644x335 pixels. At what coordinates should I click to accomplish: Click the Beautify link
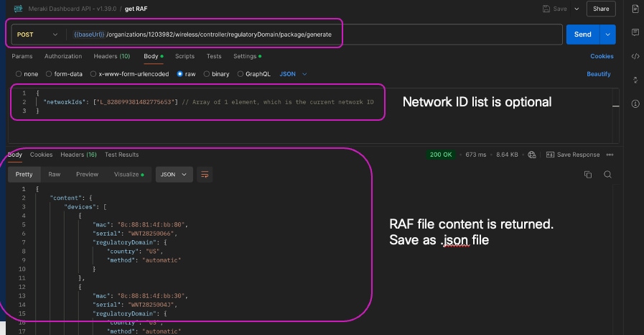[599, 74]
